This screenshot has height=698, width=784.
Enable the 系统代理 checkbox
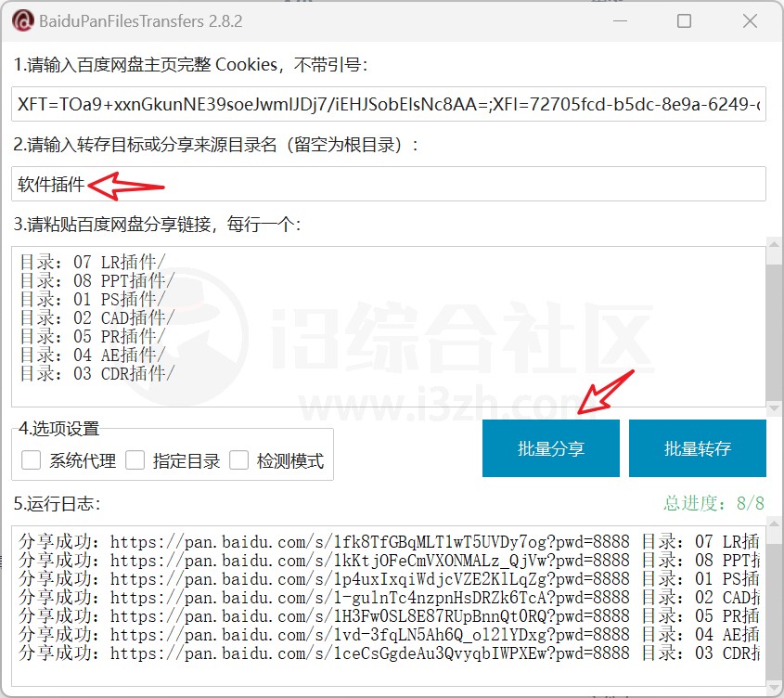[x=32, y=460]
